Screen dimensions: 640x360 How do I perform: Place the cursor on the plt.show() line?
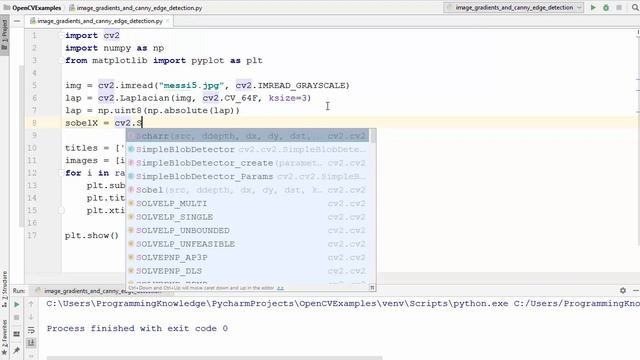92,236
